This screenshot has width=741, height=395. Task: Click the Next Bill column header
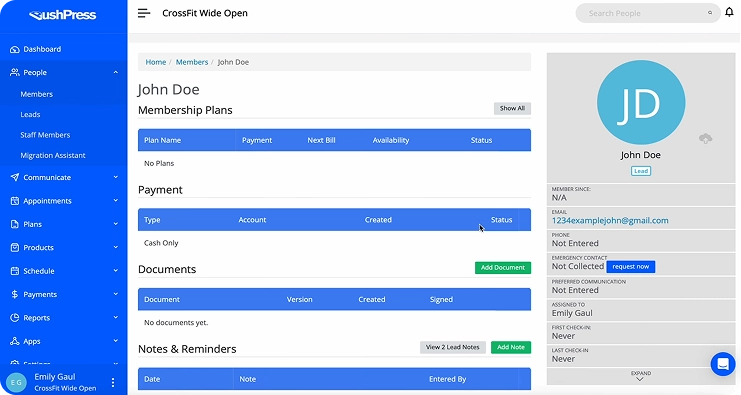point(321,140)
